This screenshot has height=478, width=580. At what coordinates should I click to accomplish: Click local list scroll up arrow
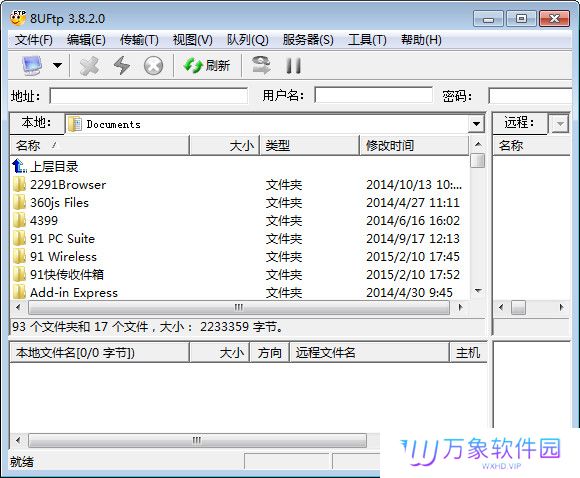pyautogui.click(x=478, y=144)
